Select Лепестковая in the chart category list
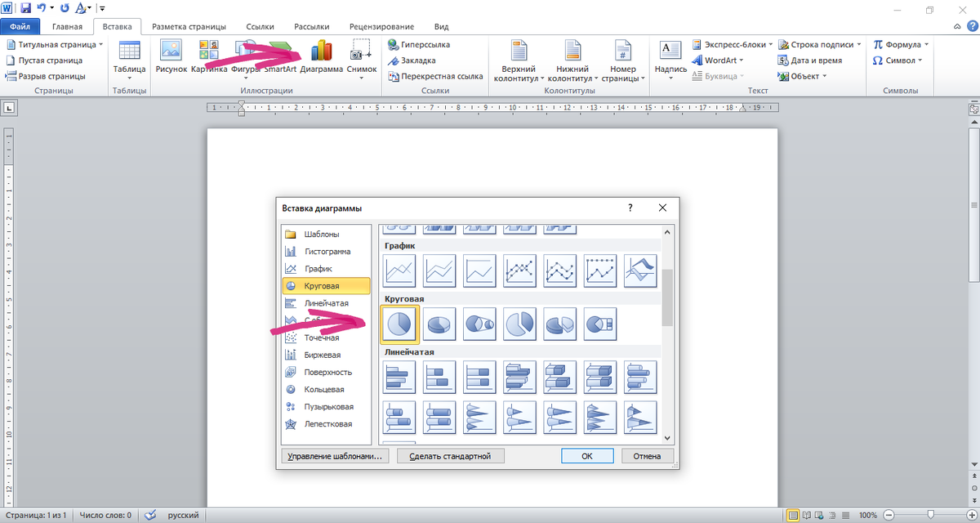Image resolution: width=980 pixels, height=523 pixels. point(326,424)
